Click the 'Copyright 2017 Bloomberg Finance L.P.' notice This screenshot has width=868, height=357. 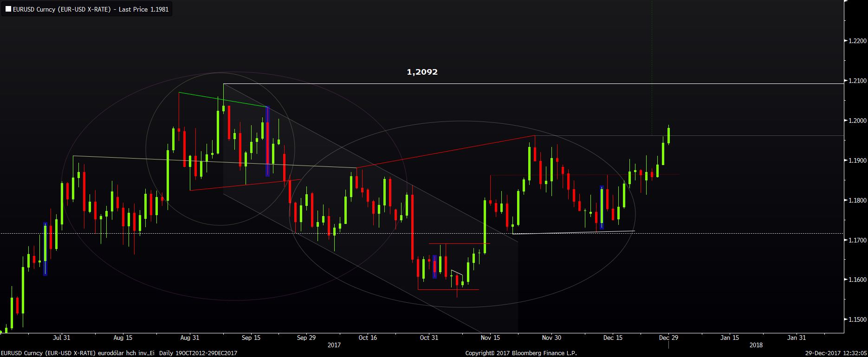coord(521,353)
